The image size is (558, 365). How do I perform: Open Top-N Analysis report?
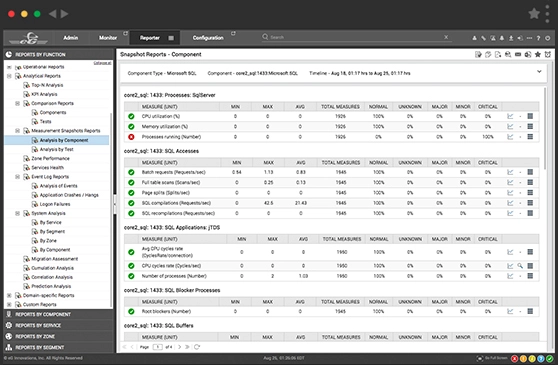pyautogui.click(x=47, y=85)
